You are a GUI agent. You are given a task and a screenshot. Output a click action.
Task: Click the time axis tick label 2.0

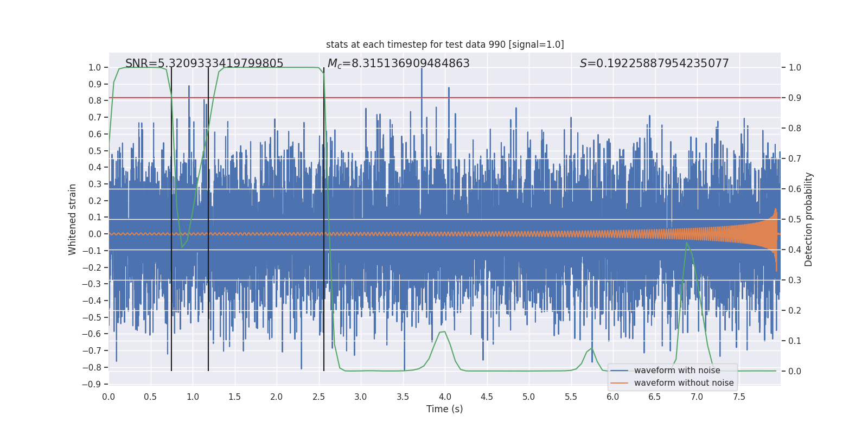[277, 397]
